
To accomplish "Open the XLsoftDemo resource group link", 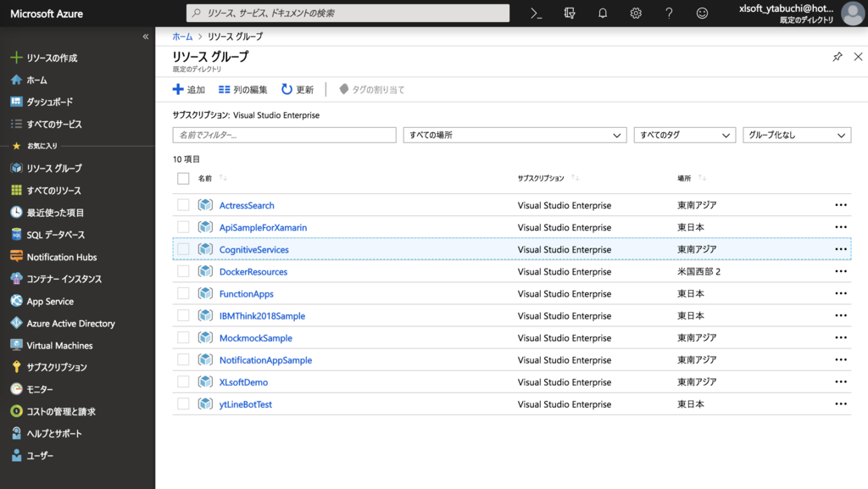I will click(x=243, y=382).
